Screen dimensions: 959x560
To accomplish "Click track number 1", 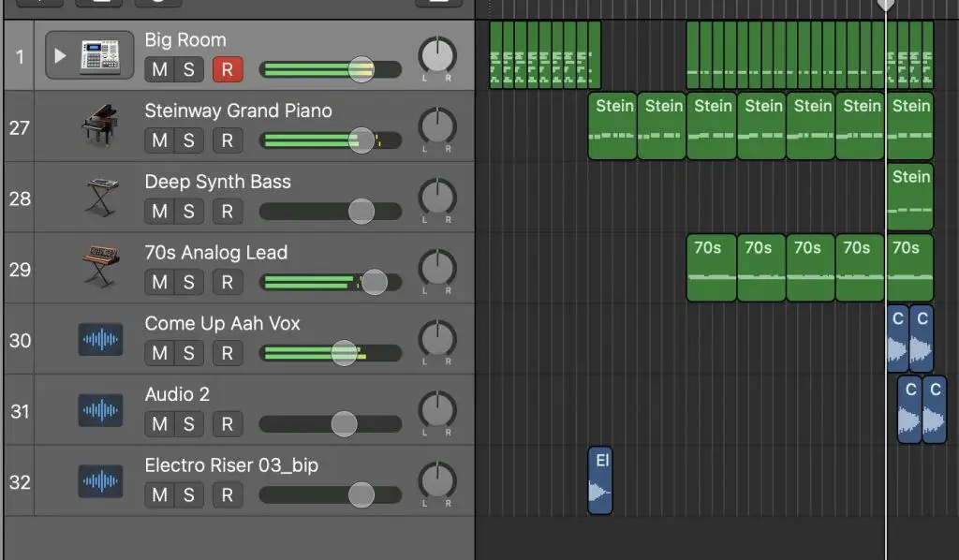I will 20,57.
